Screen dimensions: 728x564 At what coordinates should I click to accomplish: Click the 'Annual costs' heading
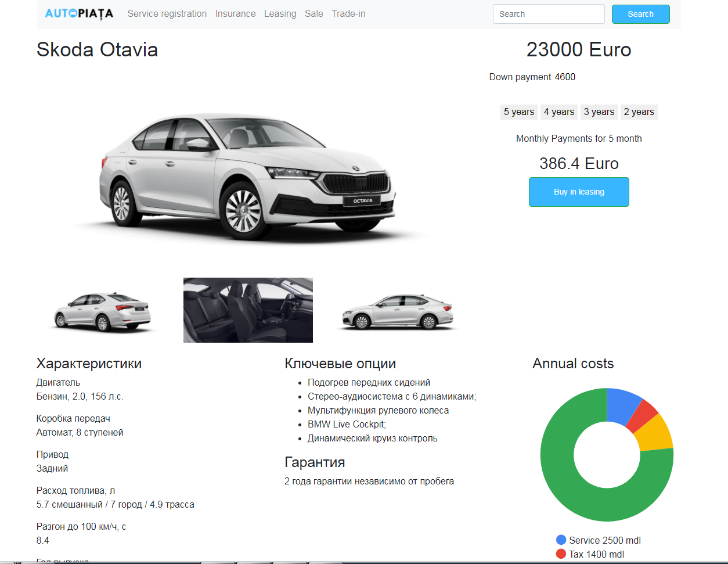coord(573,364)
